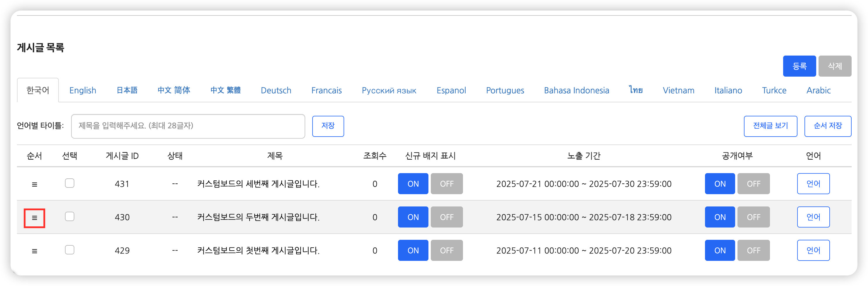Screen dimensions: 868x286
Task: Tick the checkbox for post 429
Action: pyautogui.click(x=69, y=250)
